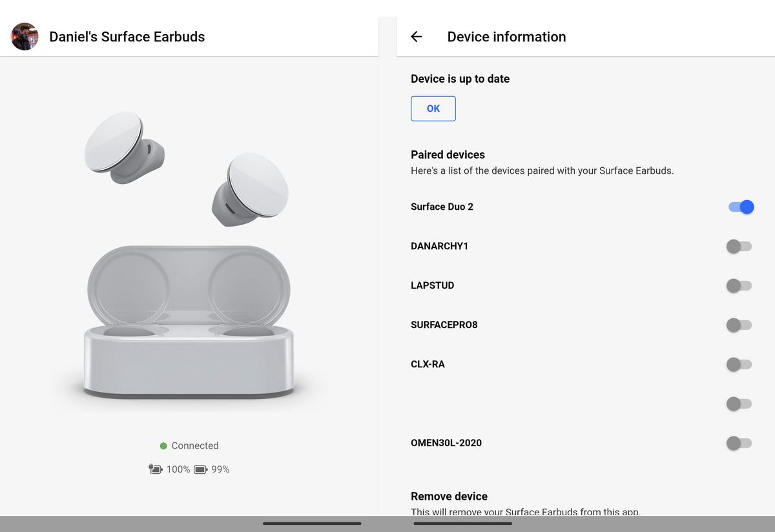The image size is (775, 532).
Task: Tap the charging case battery icon
Action: click(x=155, y=469)
